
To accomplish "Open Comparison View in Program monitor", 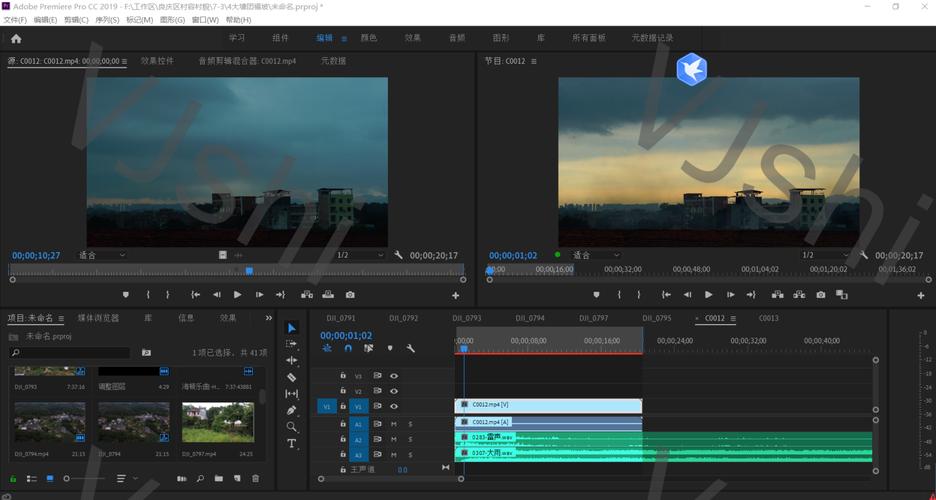I will [x=842, y=295].
